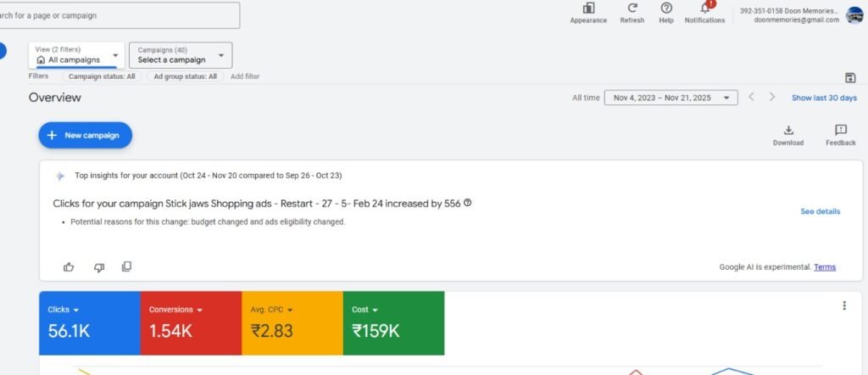
Task: Open the See details link
Action: [x=821, y=211]
